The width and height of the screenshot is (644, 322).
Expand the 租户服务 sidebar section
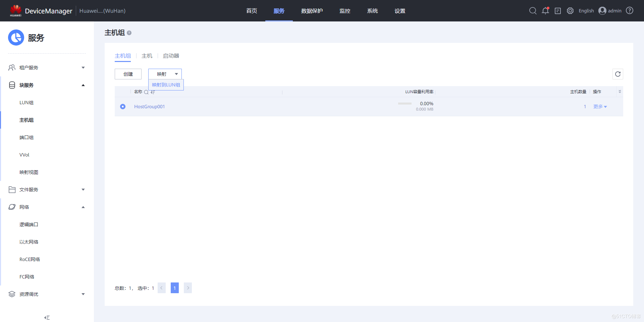[x=46, y=68]
